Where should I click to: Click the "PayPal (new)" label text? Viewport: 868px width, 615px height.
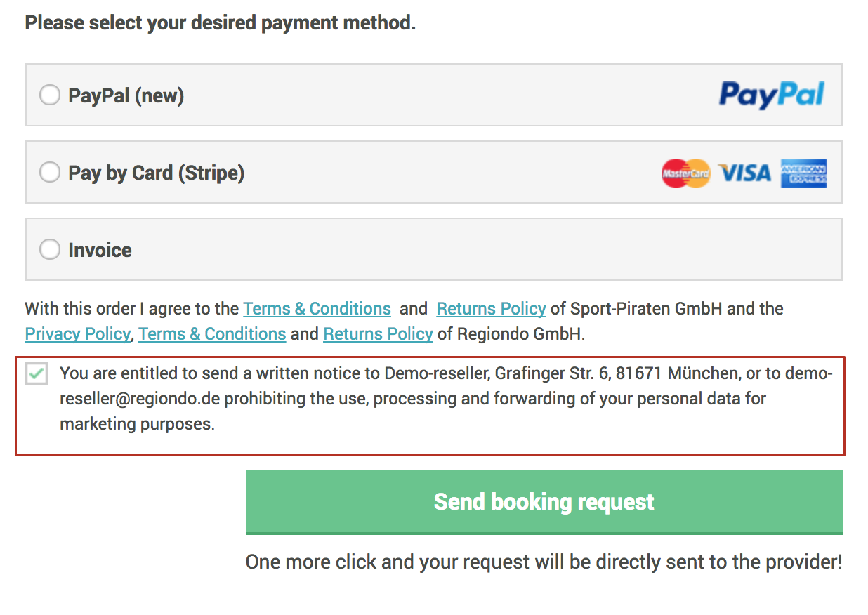point(126,95)
